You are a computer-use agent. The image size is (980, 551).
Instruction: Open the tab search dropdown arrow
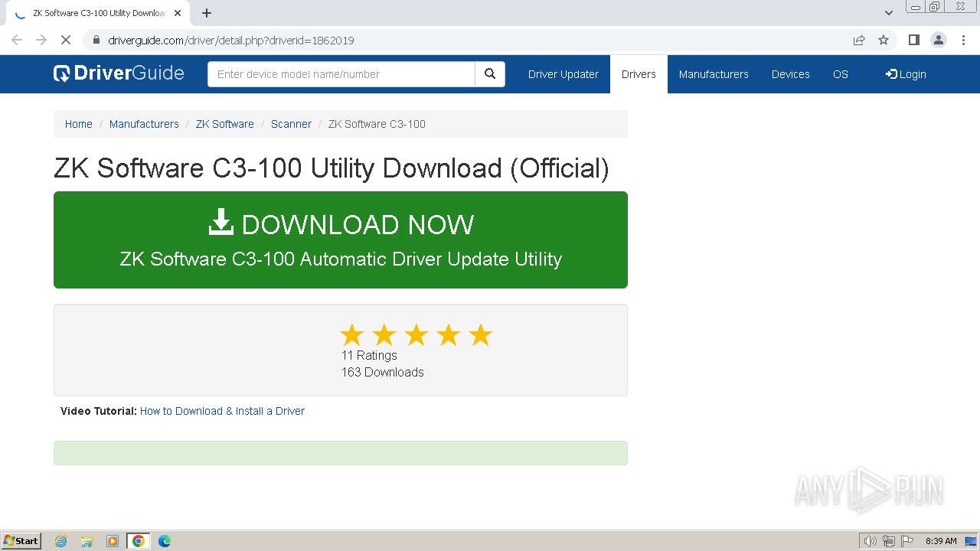[889, 13]
